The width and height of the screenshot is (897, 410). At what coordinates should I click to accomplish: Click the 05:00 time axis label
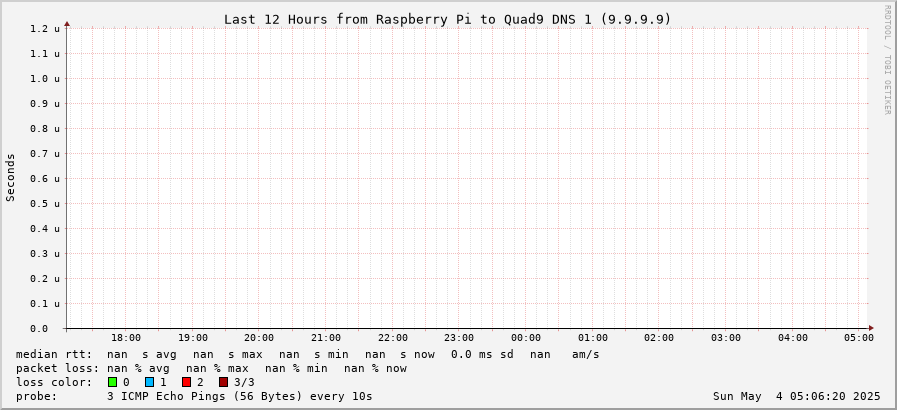click(x=859, y=338)
